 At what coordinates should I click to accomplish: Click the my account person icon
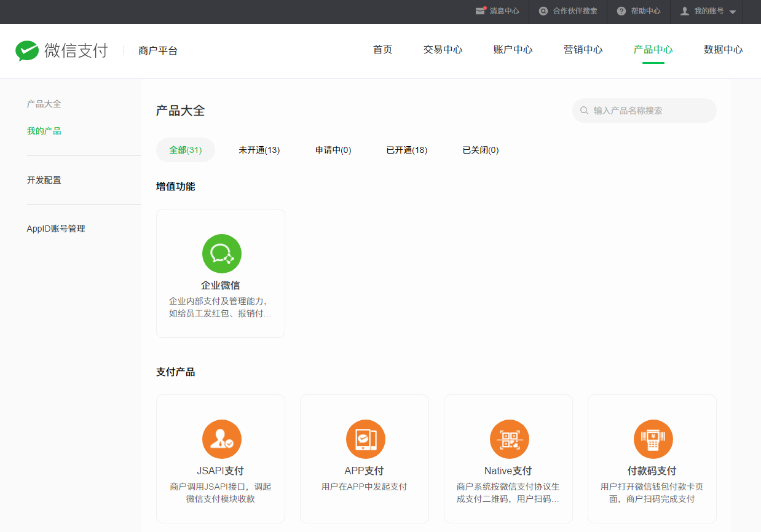click(x=684, y=11)
